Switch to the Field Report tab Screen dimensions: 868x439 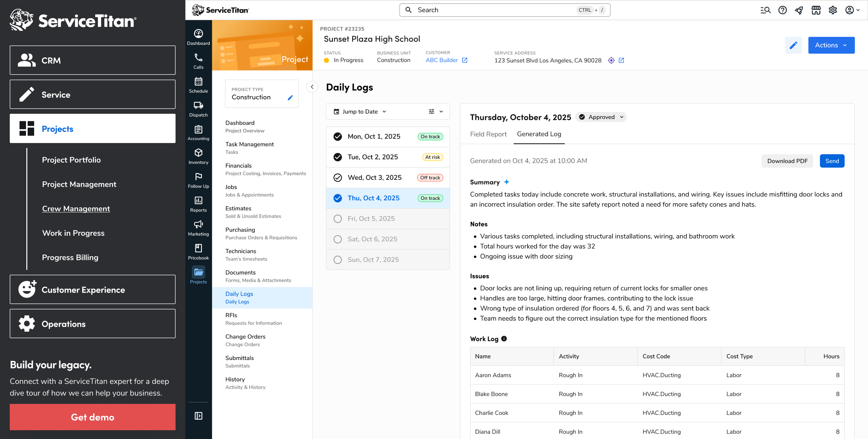pos(488,134)
